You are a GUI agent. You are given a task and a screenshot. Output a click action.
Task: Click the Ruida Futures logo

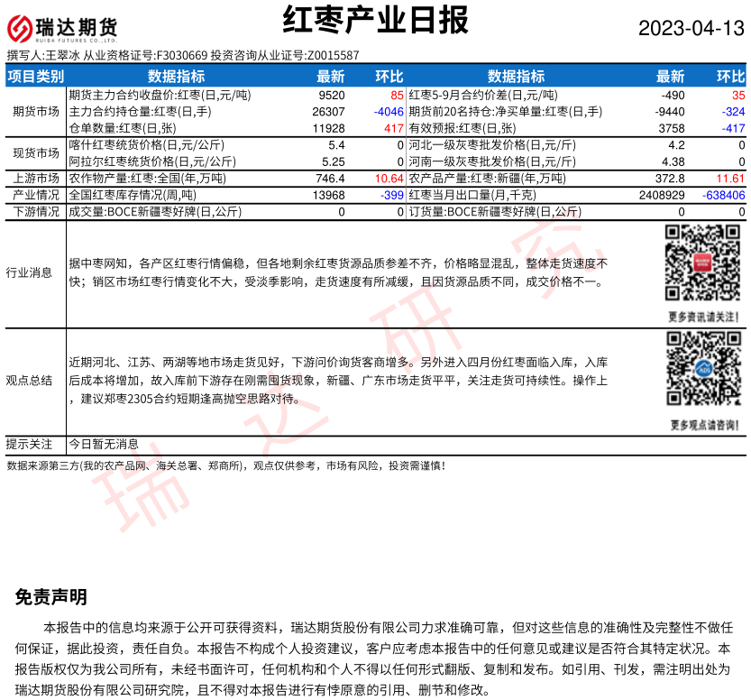click(63, 27)
